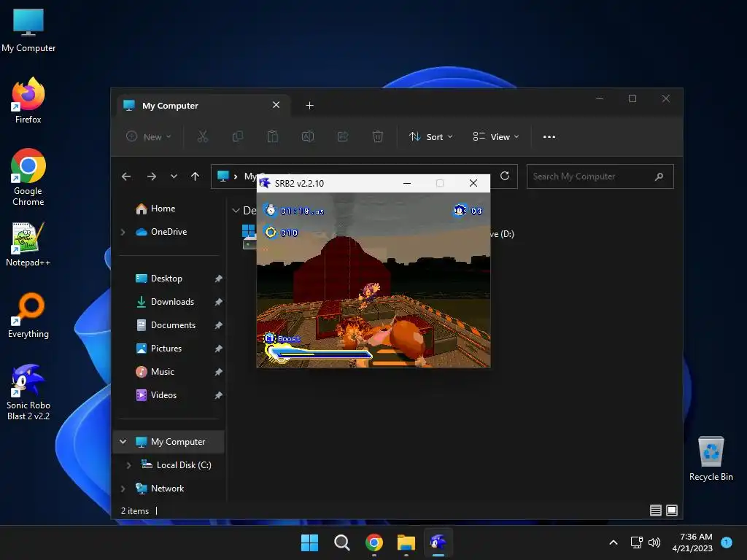Switch to details view in status bar

(656, 510)
